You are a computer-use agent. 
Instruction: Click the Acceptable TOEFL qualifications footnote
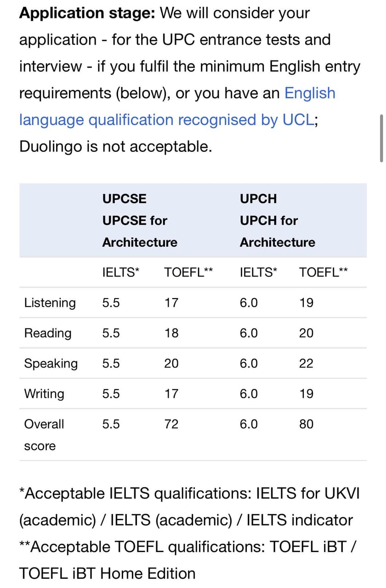coord(187,560)
